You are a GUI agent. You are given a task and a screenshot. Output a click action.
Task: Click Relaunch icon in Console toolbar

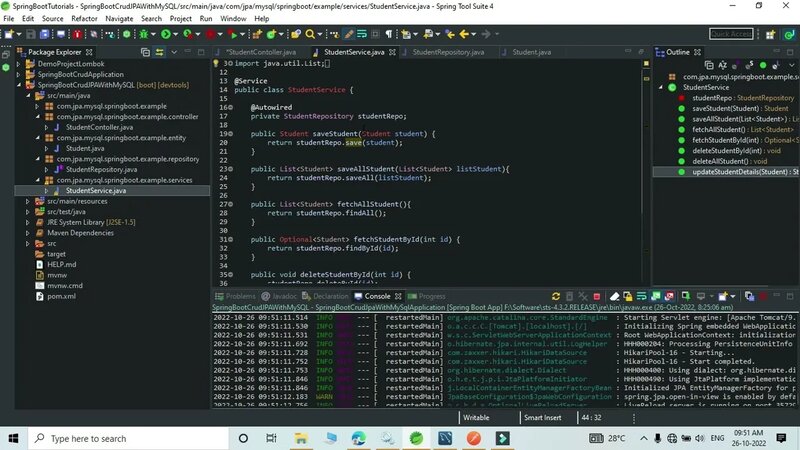(556, 296)
